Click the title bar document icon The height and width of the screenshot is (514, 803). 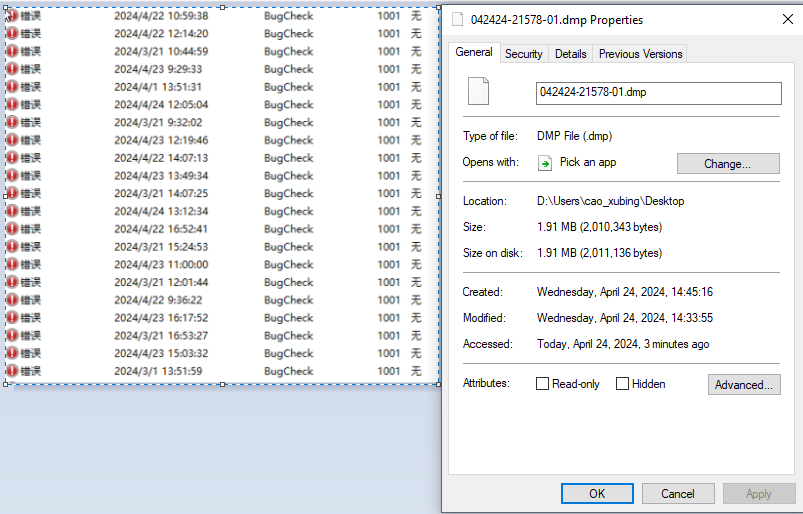(457, 19)
